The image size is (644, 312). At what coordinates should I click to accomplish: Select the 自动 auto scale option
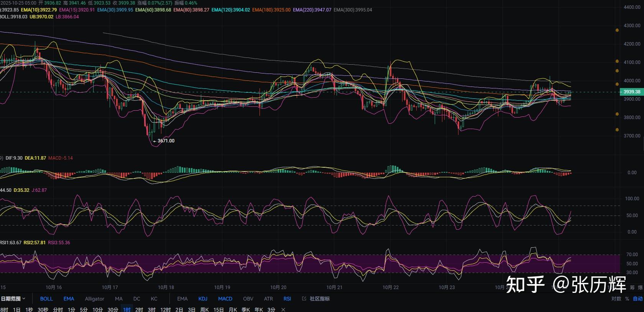click(x=637, y=299)
